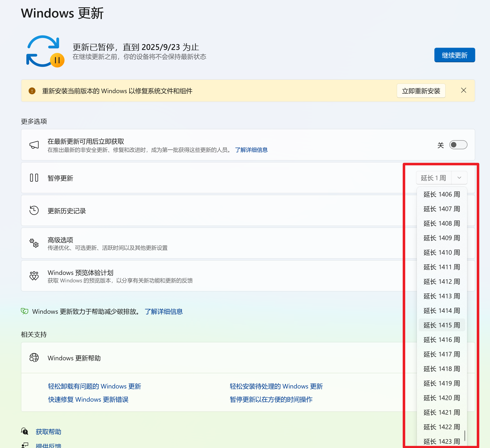The height and width of the screenshot is (448, 490).
Task: Toggle 在最新更新可用后立即获取 switch
Action: click(x=458, y=145)
